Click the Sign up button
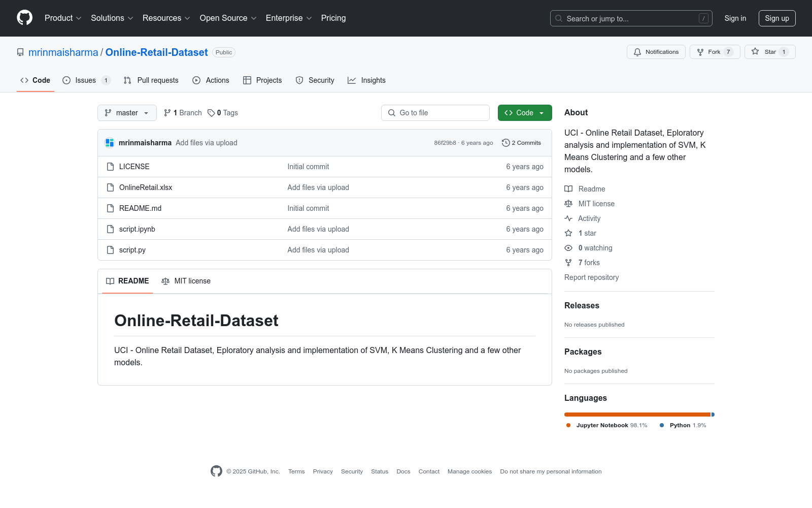 tap(777, 18)
